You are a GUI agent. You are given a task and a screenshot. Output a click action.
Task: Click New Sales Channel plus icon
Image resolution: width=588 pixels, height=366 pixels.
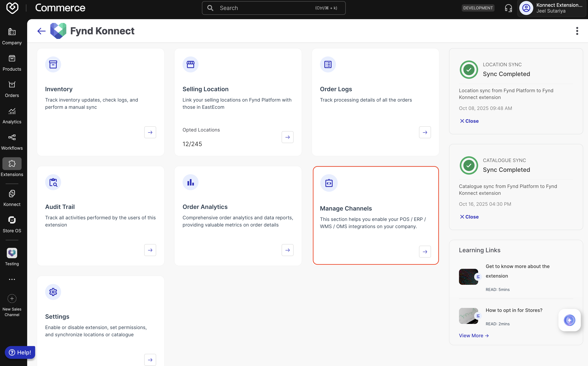click(x=12, y=299)
